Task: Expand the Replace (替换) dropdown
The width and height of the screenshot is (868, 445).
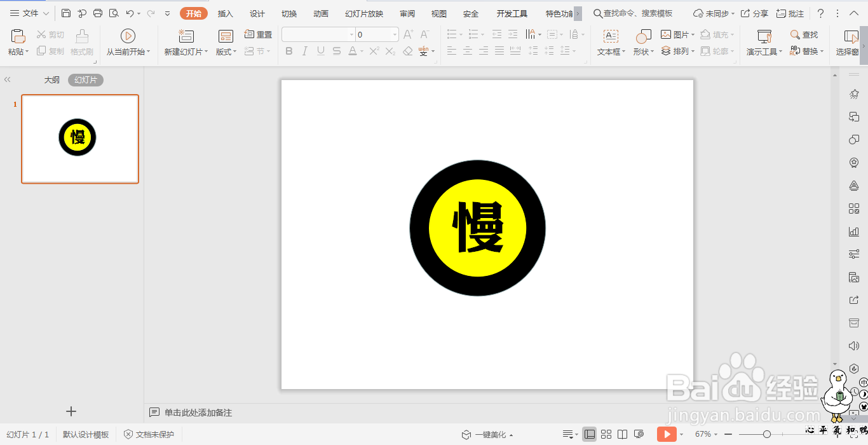Action: 822,51
